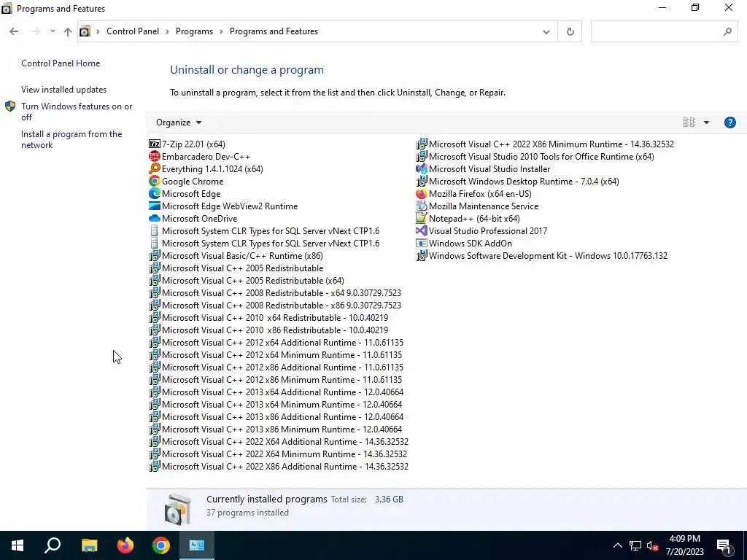Select Visual C++ 2022 X64 Minimum Runtime

tap(278, 454)
